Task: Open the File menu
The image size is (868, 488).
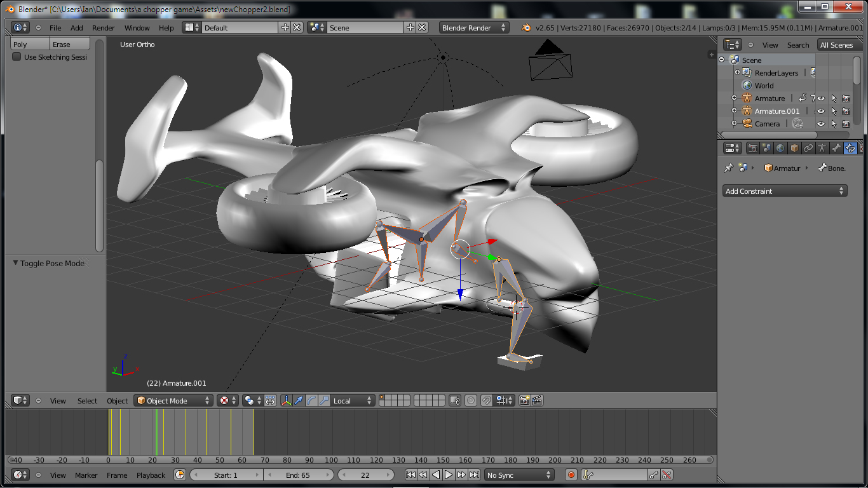Action: [55, 28]
